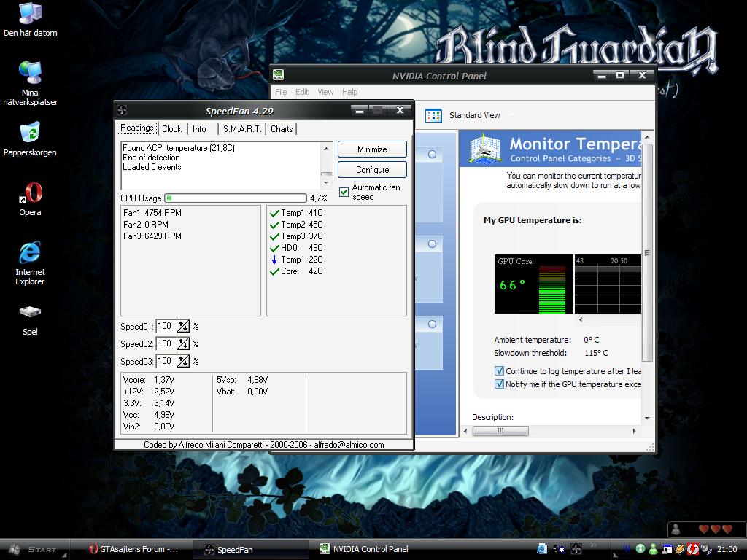
Task: Open the speaker volume tray icon
Action: pyautogui.click(x=706, y=548)
